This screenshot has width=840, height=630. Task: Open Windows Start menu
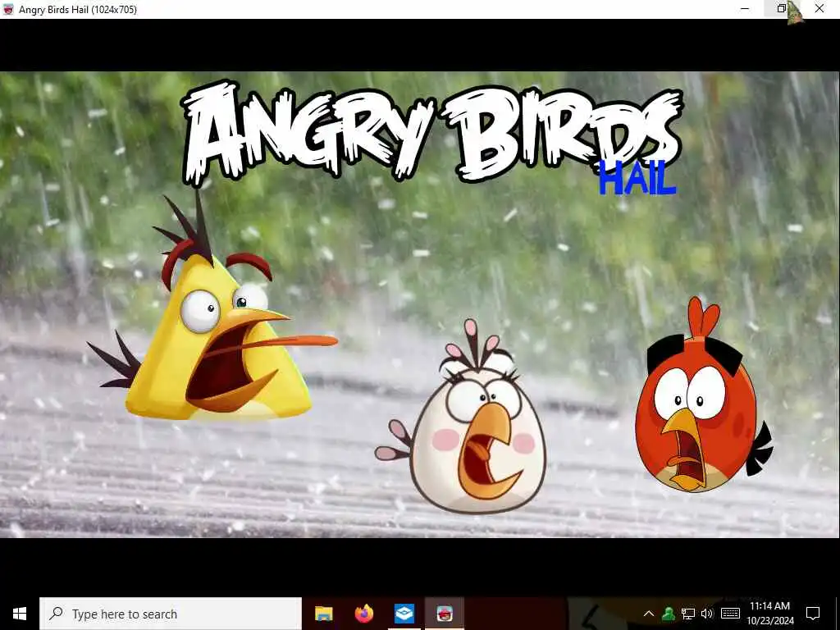(20, 614)
